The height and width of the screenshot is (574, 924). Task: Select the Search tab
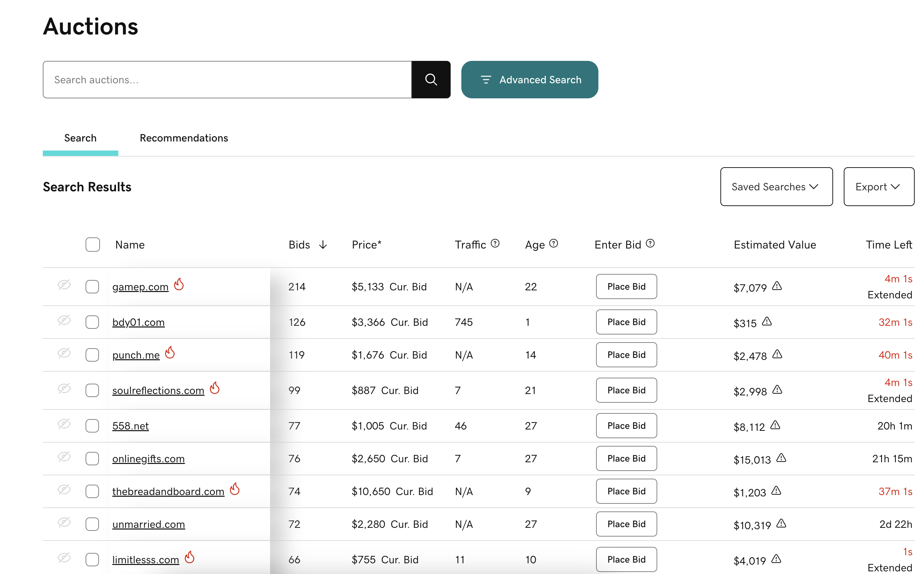pos(81,138)
